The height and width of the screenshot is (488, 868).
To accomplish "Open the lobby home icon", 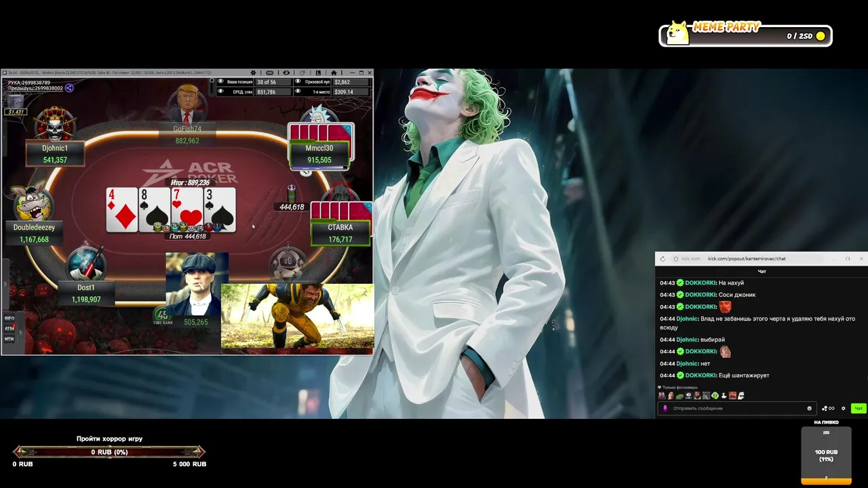I will tap(334, 73).
